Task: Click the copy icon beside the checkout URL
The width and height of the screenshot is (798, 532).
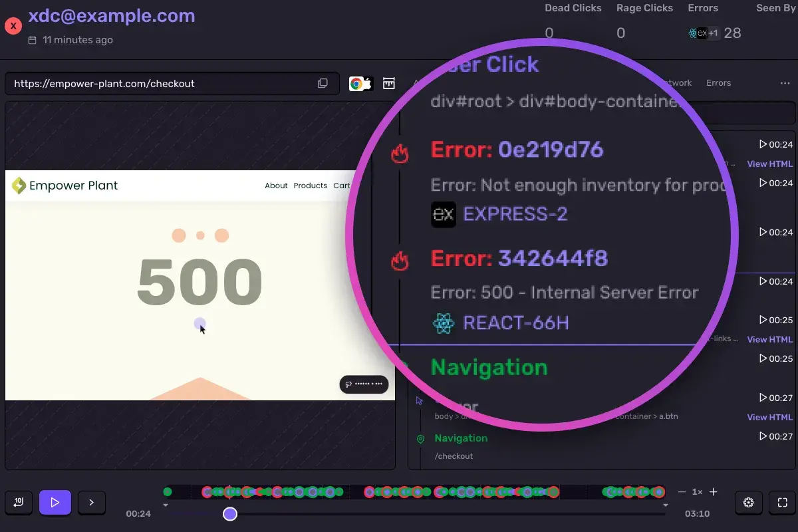Action: [x=323, y=82]
